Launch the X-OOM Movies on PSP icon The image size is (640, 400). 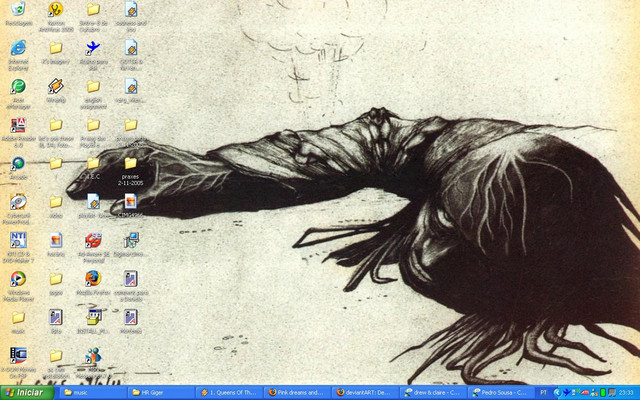pyautogui.click(x=18, y=356)
